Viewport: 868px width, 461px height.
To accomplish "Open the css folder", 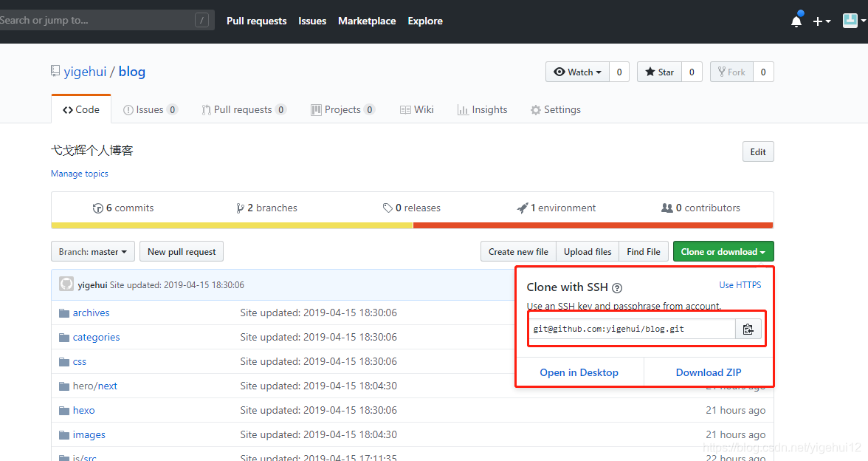I will coord(80,362).
